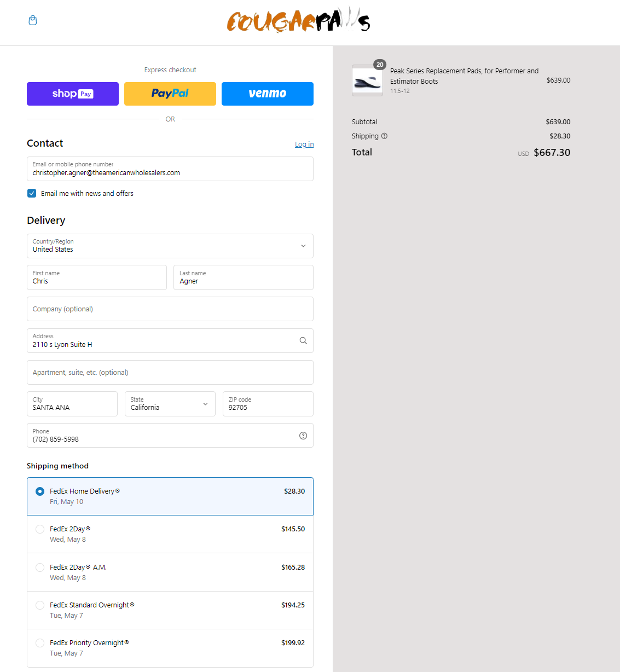Select FedEx 2Day $145.50 shipping option
The image size is (620, 672).
(x=170, y=534)
